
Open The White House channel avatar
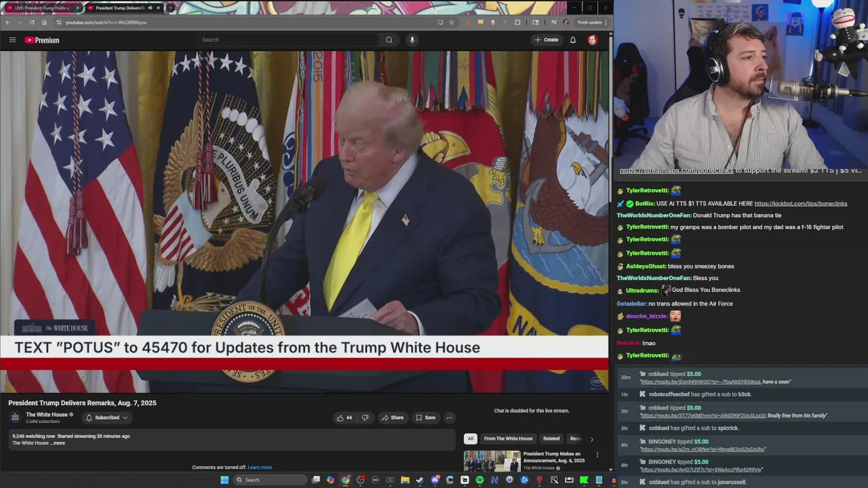point(15,417)
